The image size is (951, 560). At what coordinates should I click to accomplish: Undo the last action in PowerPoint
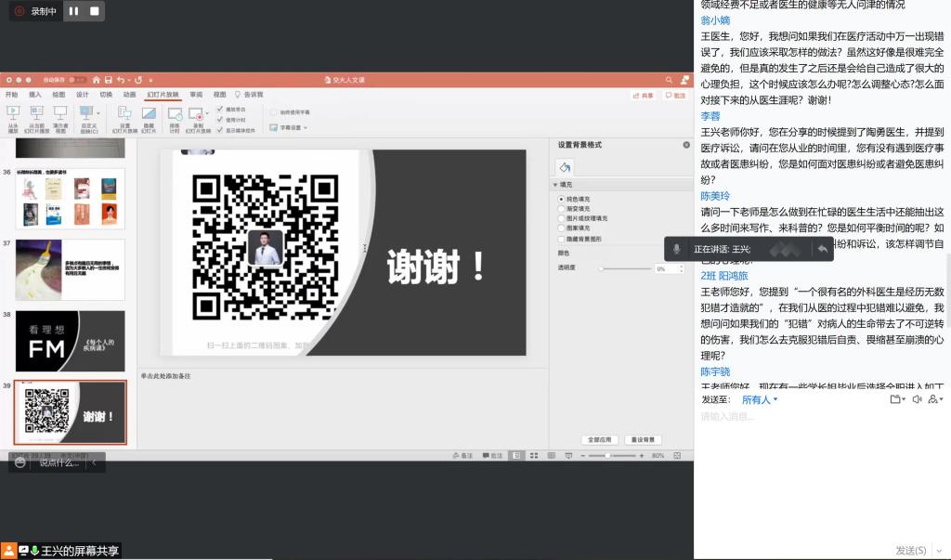121,80
